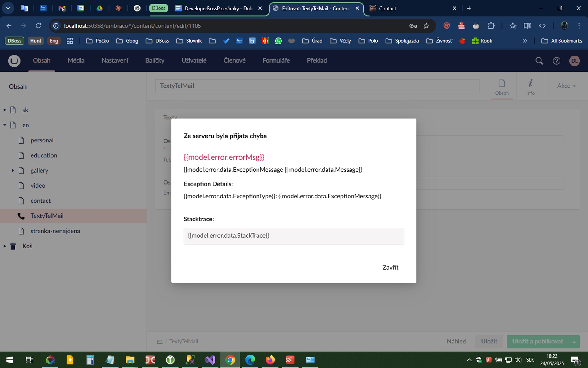Open the Chrome extensions puzzle icon
Image resolution: width=588 pixels, height=368 pixels.
tap(491, 26)
